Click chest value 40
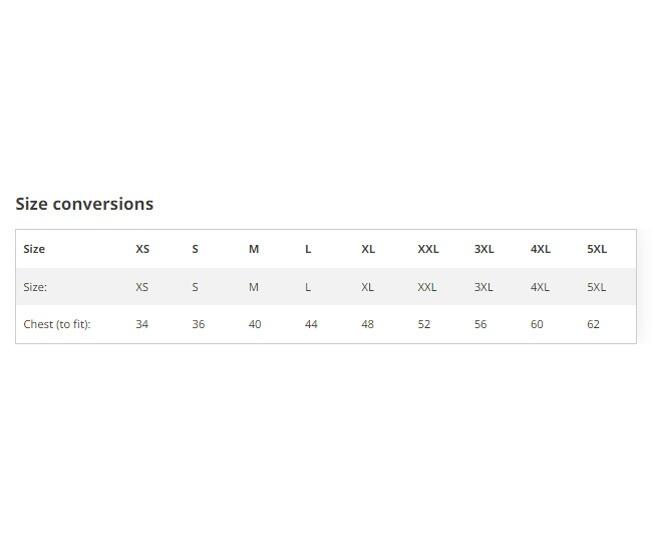Viewport: 653px width, 552px height. tap(255, 324)
